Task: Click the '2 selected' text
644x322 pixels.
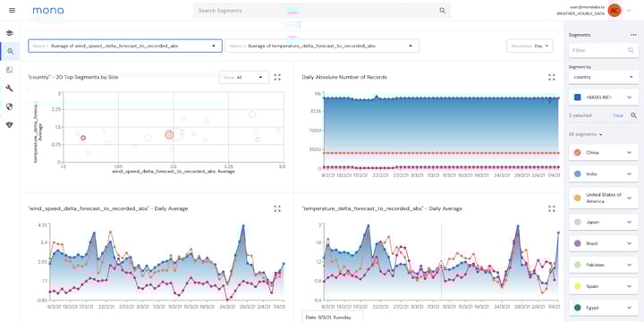Action: click(580, 115)
